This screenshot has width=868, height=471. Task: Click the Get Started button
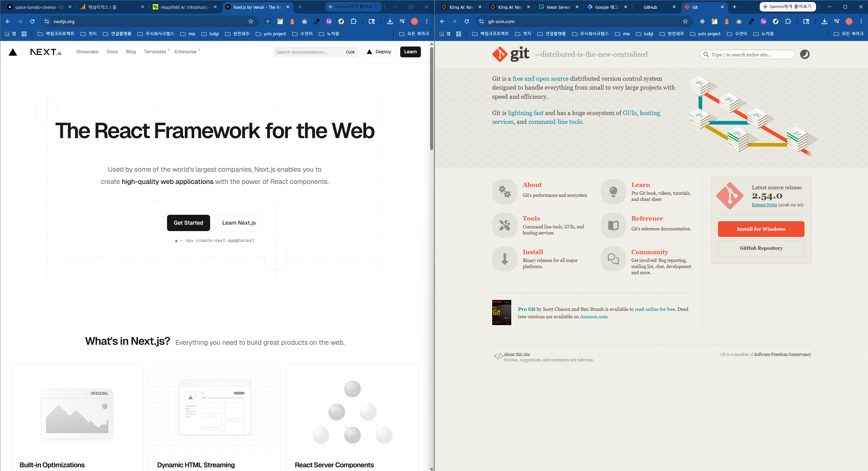pos(188,223)
